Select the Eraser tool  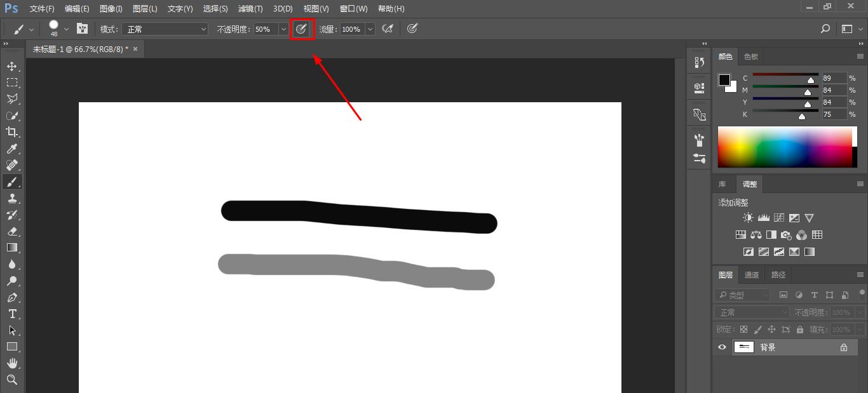tap(12, 231)
